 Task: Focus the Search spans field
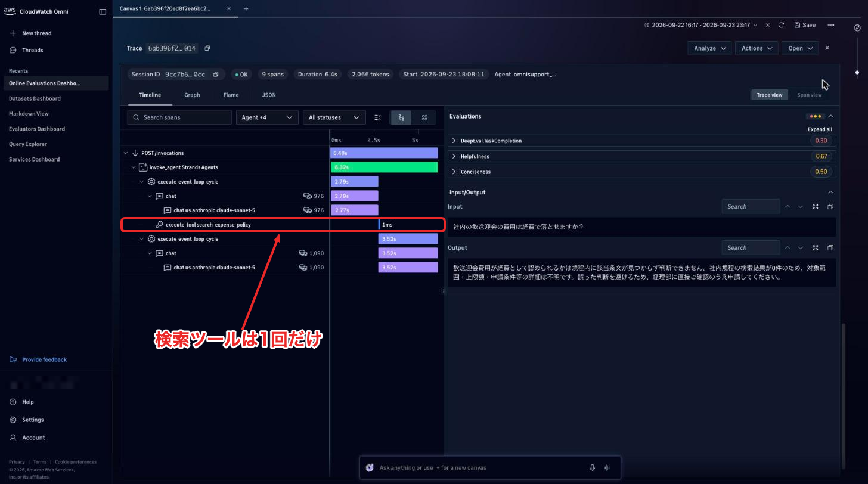[179, 117]
